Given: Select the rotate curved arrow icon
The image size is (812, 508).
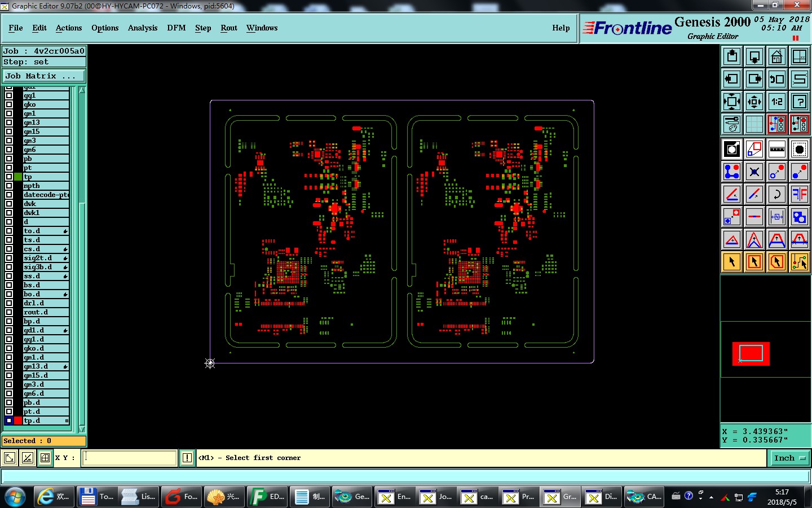Looking at the screenshot, I should tap(777, 194).
